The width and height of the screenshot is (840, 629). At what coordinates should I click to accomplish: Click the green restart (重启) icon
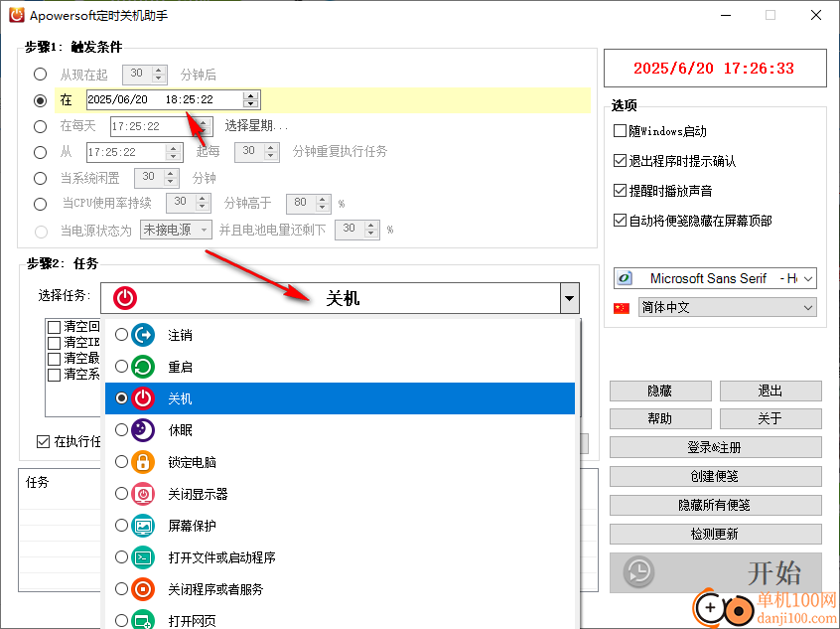143,367
